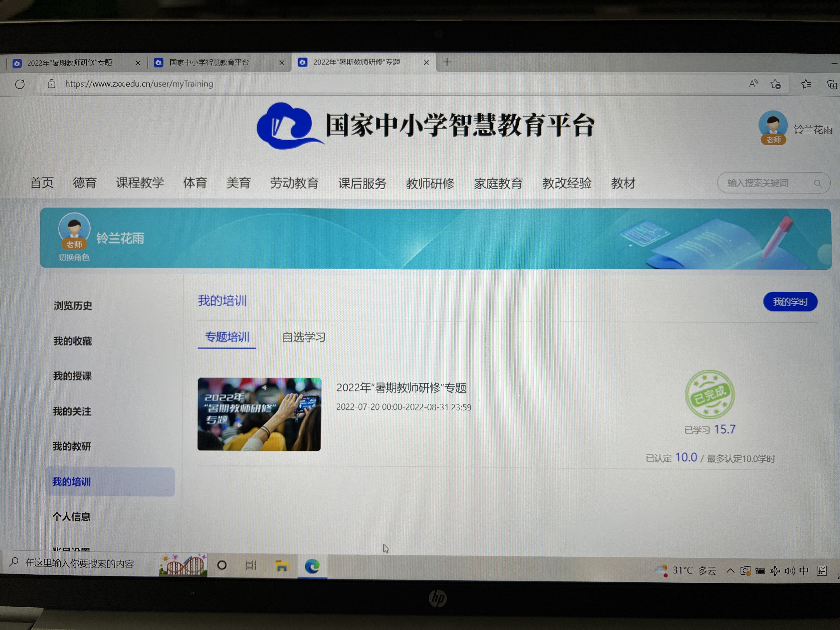The width and height of the screenshot is (840, 630).
Task: Click the browser refresh icon
Action: [20, 84]
